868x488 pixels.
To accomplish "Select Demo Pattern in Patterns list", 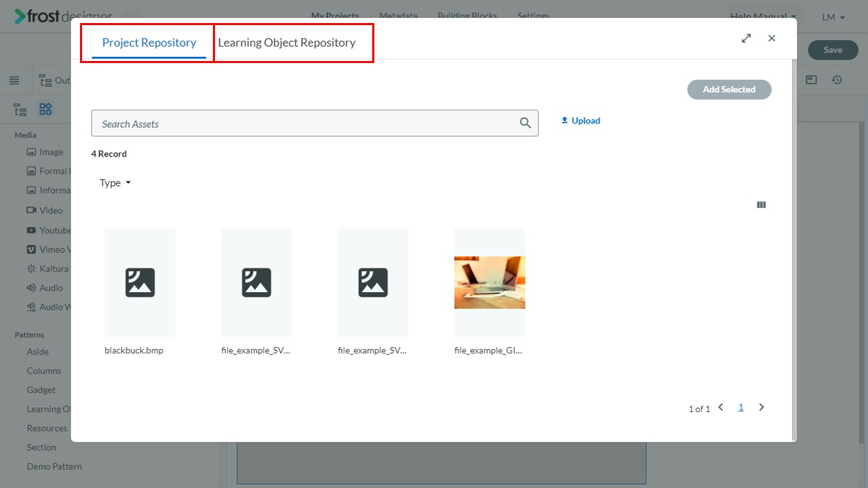I will (54, 466).
